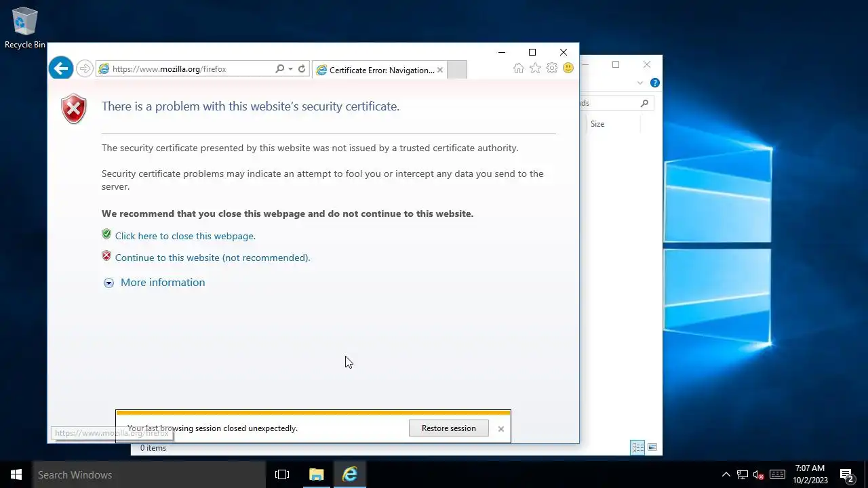Click the green shield icon beside close link

click(x=106, y=235)
